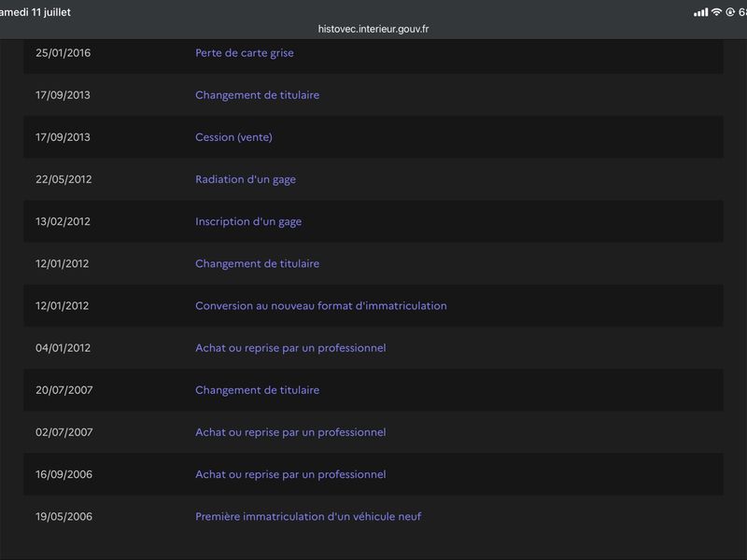
Task: Select date 17/09/2013 beside 'Changement de titulaire'
Action: pos(63,95)
